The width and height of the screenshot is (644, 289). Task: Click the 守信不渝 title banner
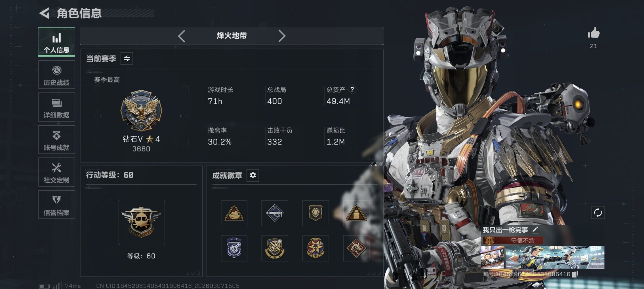513,241
